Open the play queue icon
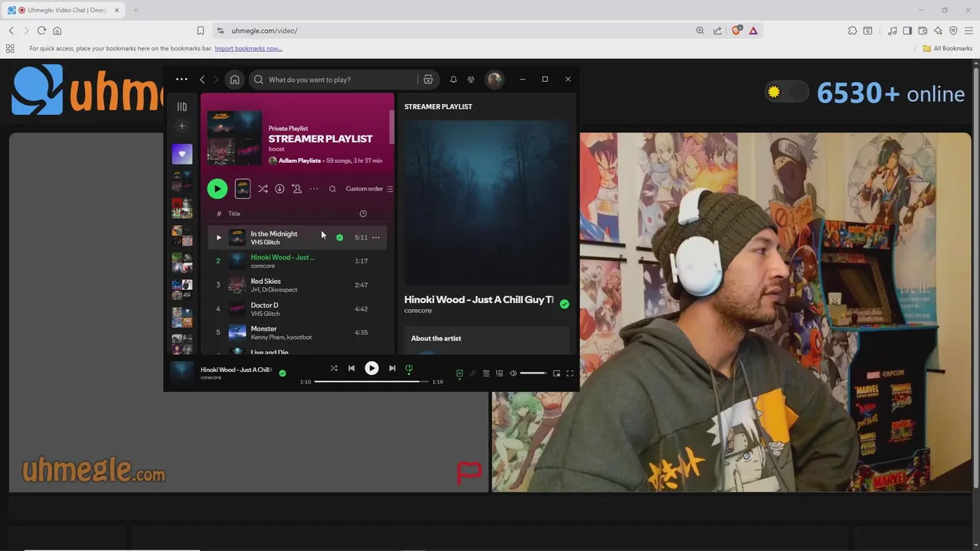 pyautogui.click(x=486, y=373)
